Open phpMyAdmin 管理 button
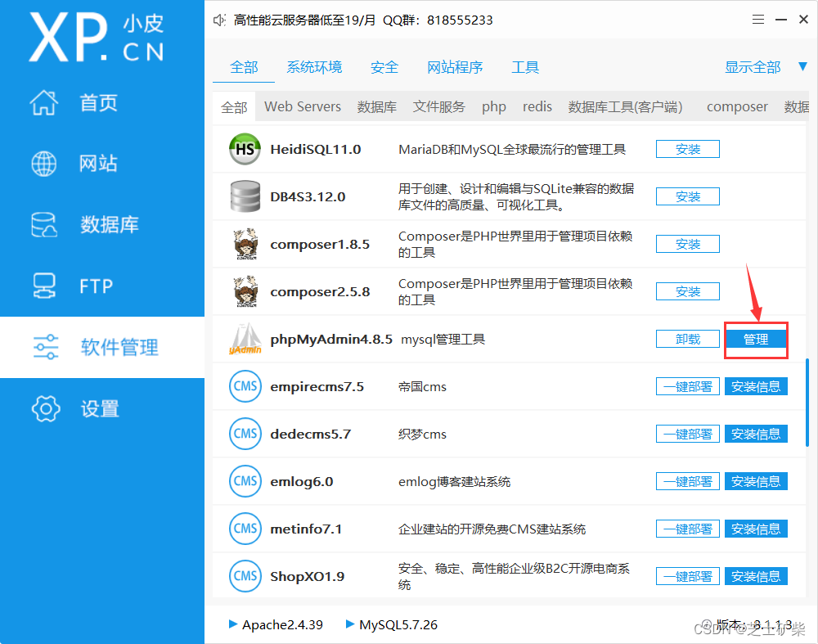Screen dimensions: 818x644 coord(756,340)
